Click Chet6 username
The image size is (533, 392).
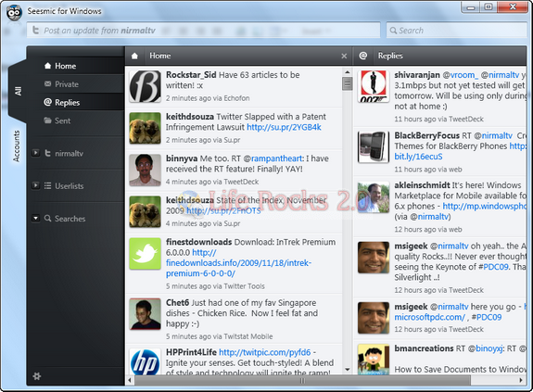click(177, 302)
